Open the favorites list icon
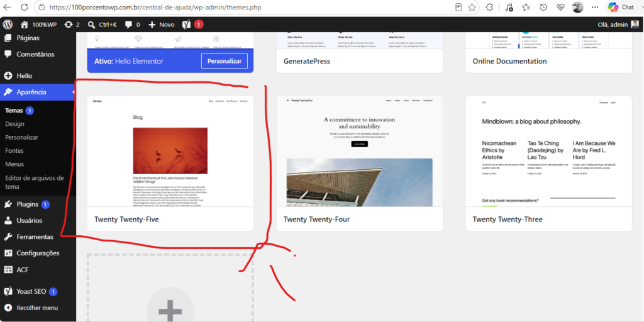 pos(526,7)
